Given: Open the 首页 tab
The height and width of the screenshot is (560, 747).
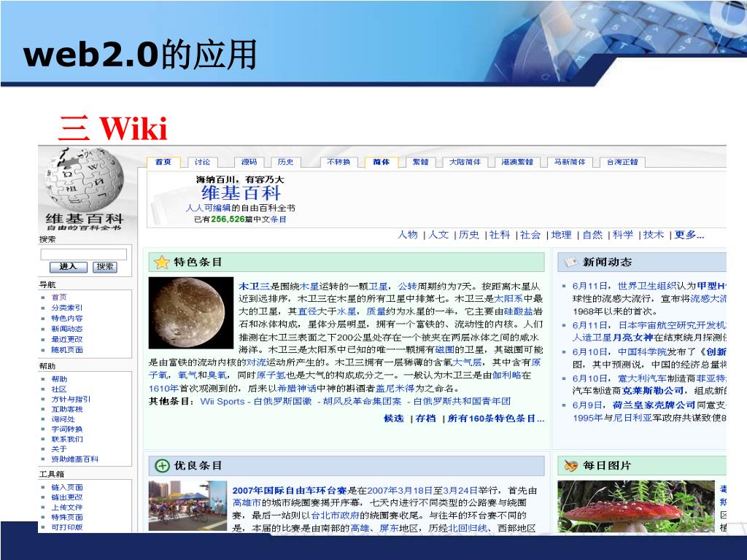Looking at the screenshot, I should coord(163,162).
